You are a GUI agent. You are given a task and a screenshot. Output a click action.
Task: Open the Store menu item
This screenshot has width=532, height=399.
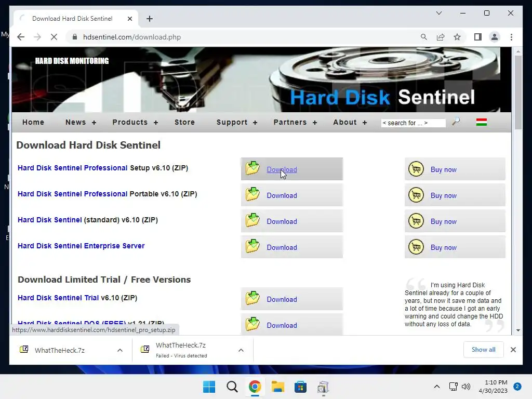pos(184,122)
